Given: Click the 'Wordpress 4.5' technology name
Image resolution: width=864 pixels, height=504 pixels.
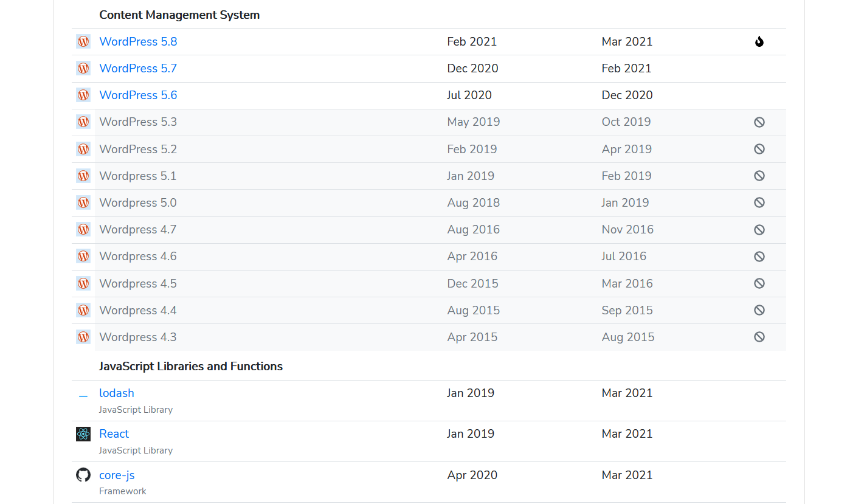Looking at the screenshot, I should coord(138,283).
